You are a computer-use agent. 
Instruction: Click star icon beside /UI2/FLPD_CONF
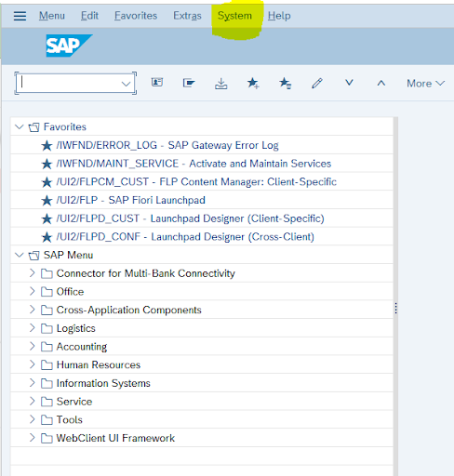pyautogui.click(x=47, y=237)
